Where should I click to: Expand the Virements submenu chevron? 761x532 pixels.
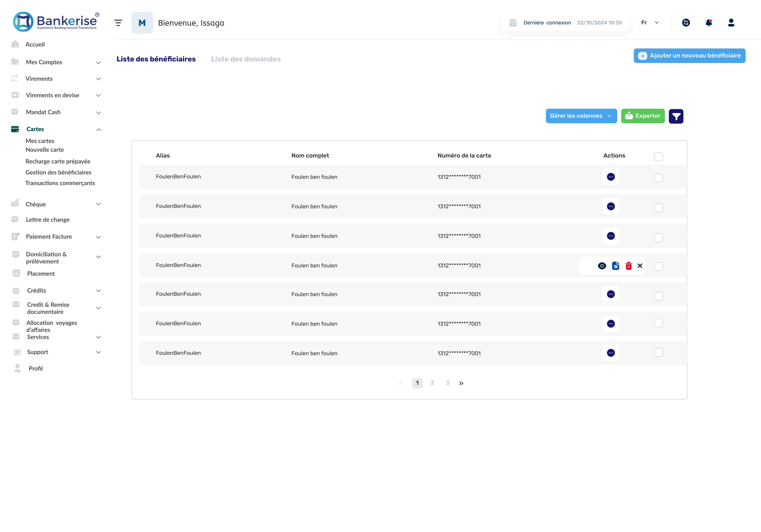tap(98, 79)
